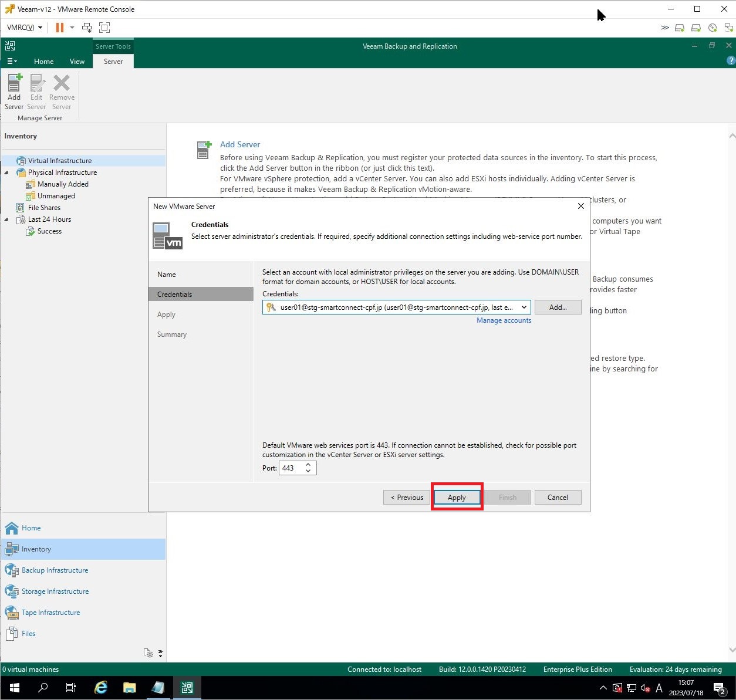Click the Tape Infrastructure navigation icon
The image size is (736, 700).
[12, 613]
